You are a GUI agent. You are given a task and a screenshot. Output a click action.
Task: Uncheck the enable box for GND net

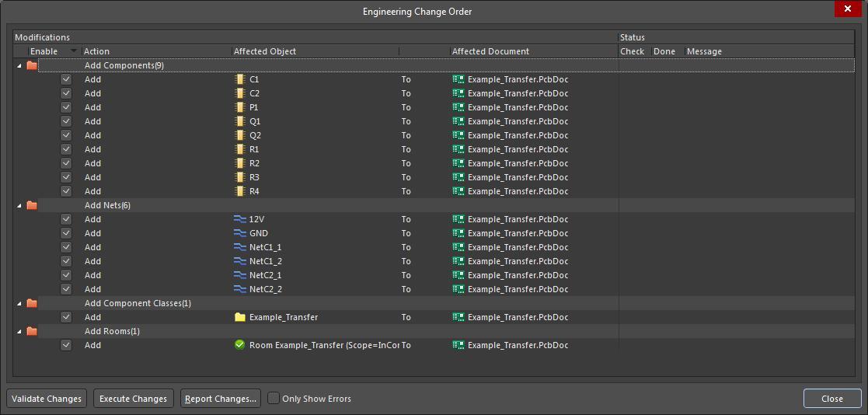click(66, 233)
